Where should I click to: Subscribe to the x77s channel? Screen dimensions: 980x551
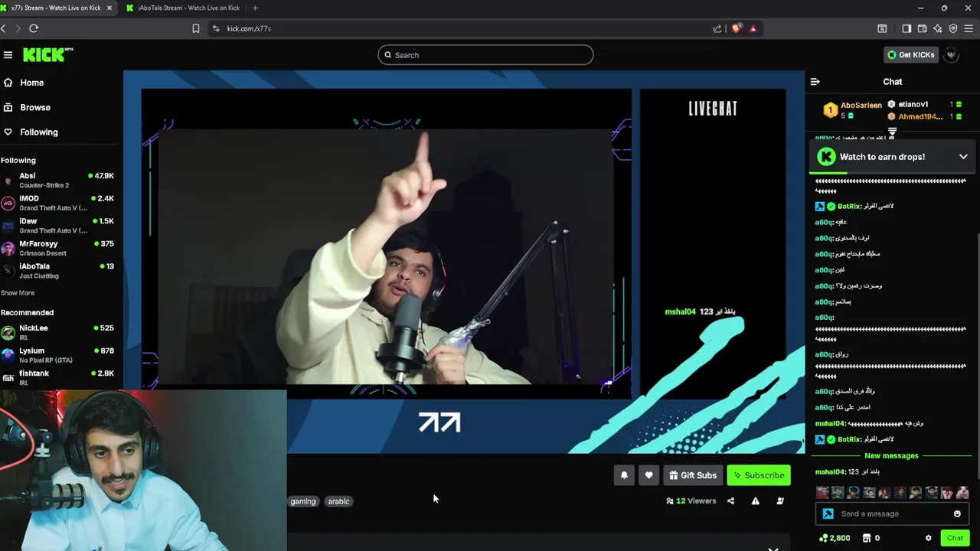(759, 475)
